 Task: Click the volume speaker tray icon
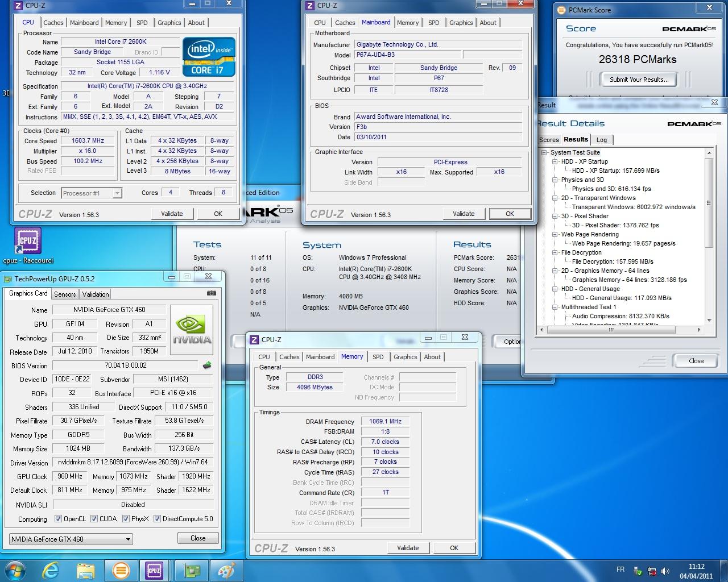(x=665, y=571)
